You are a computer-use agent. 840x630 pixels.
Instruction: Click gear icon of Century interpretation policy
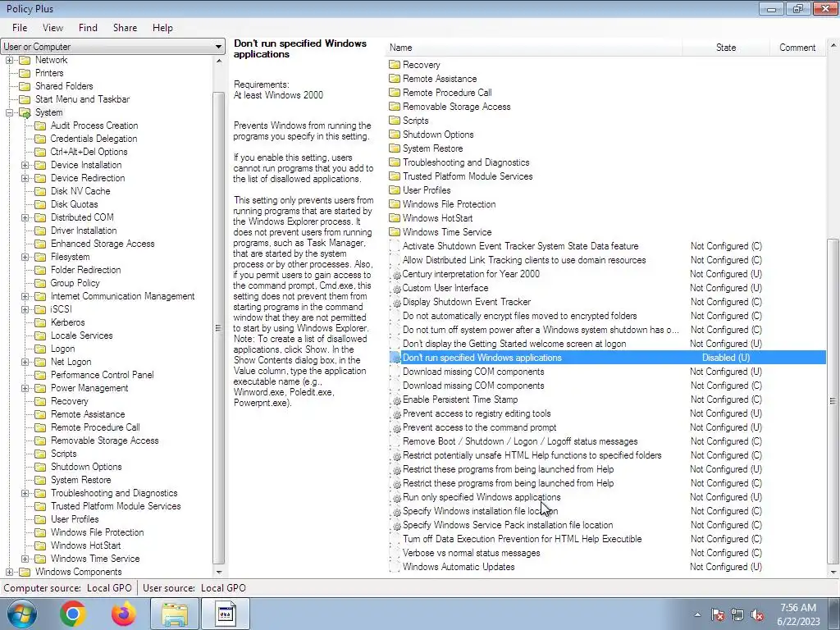396,274
